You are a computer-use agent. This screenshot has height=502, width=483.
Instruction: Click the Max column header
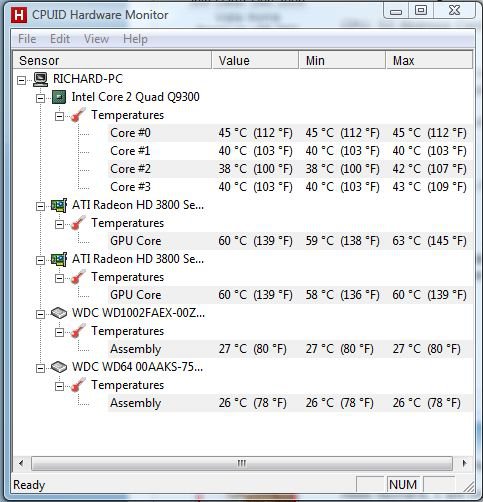point(429,60)
